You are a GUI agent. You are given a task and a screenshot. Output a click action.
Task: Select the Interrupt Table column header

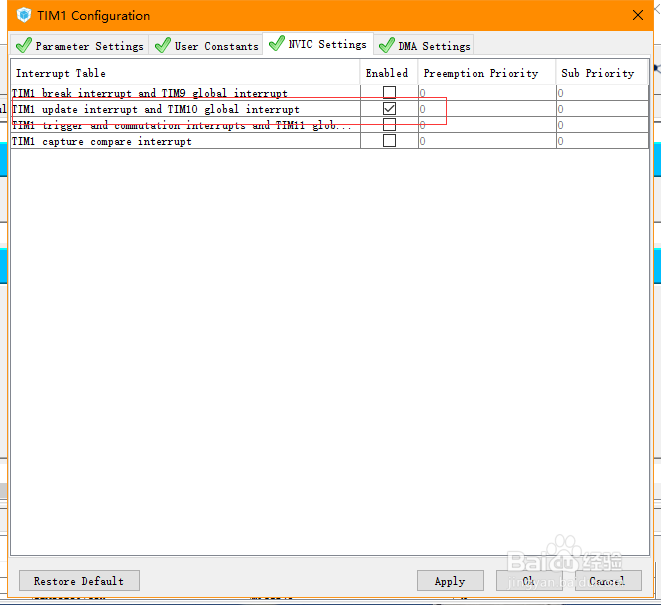tap(185, 73)
